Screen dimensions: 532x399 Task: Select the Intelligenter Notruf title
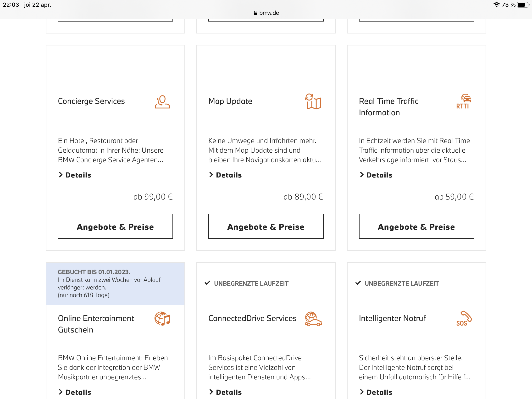392,318
